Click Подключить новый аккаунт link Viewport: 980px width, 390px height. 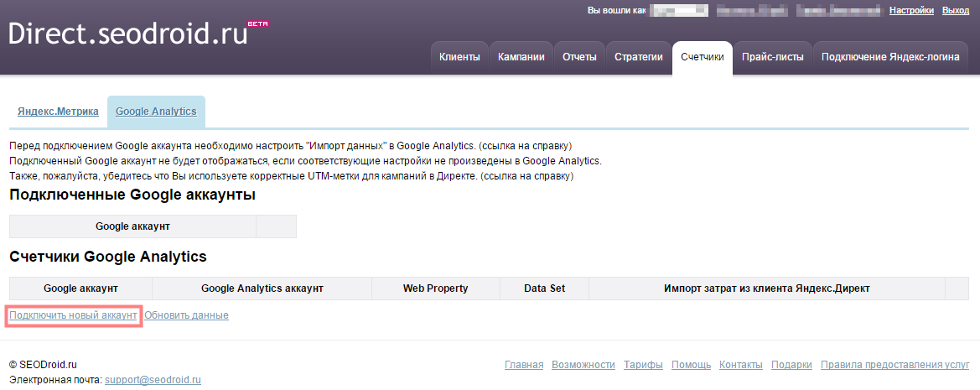point(73,315)
